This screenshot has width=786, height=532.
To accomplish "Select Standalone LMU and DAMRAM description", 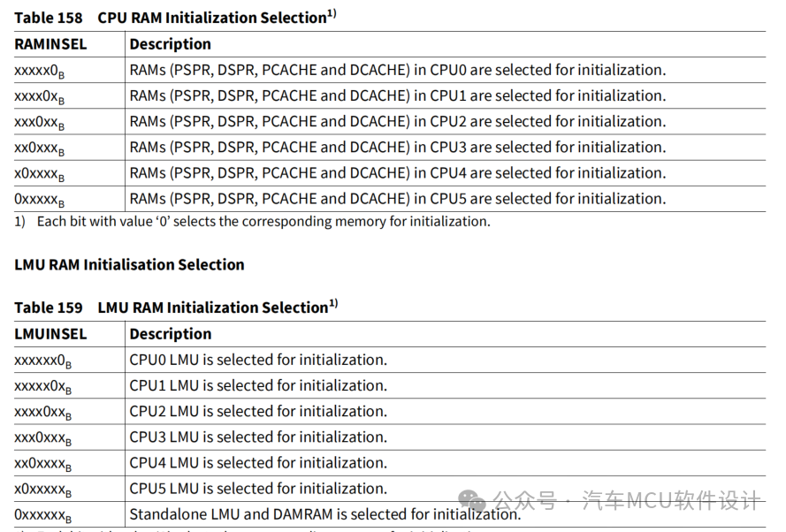I will [x=325, y=514].
